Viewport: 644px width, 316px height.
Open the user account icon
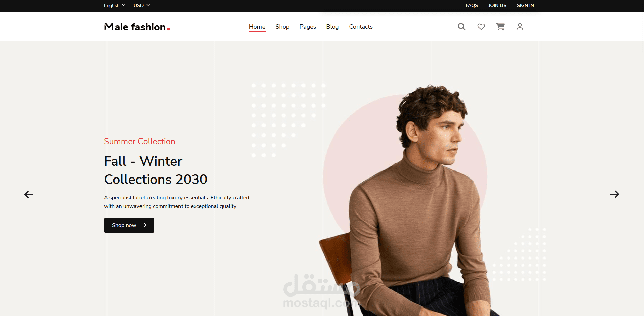point(520,27)
